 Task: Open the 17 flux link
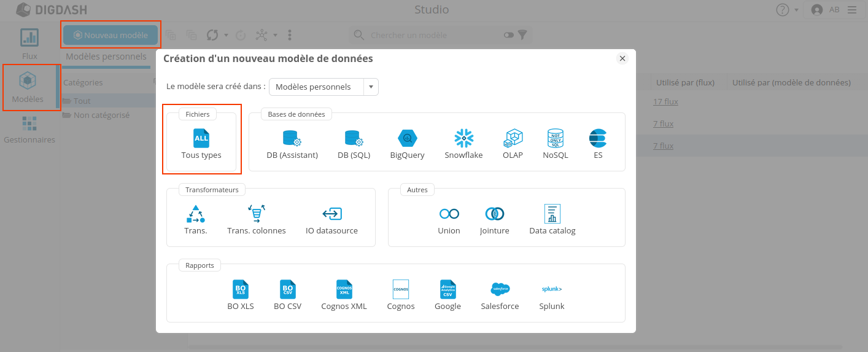point(665,102)
